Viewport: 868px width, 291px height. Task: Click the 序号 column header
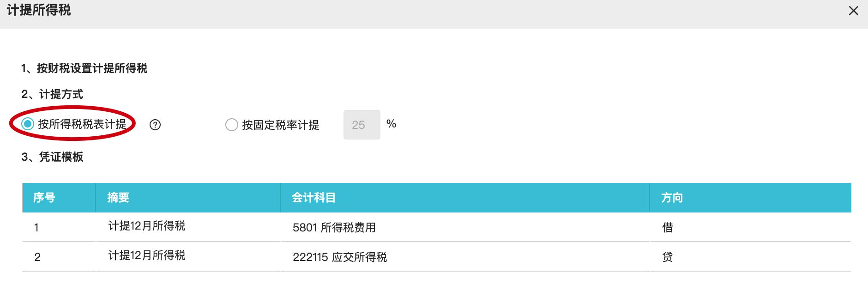point(44,198)
